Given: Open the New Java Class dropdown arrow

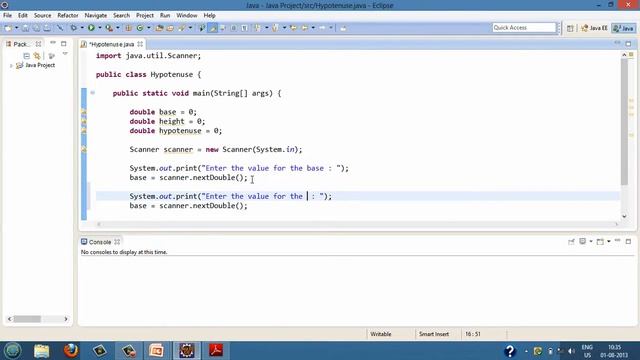Looking at the screenshot, I should (149, 28).
